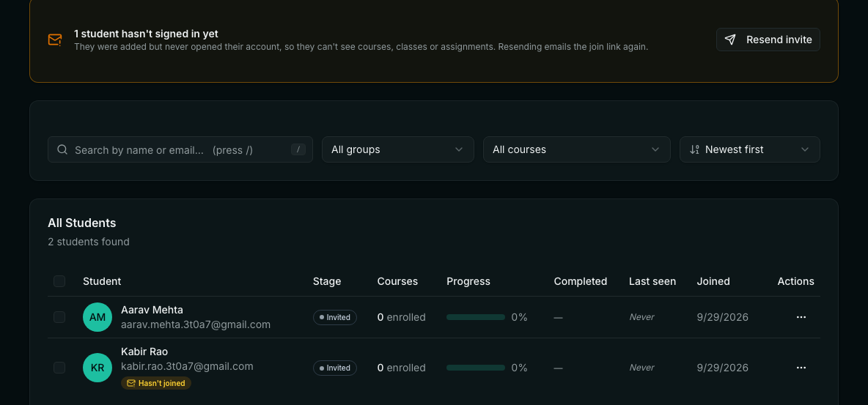The width and height of the screenshot is (868, 405).
Task: Click Aarav Mehta's progress bar
Action: pos(476,317)
